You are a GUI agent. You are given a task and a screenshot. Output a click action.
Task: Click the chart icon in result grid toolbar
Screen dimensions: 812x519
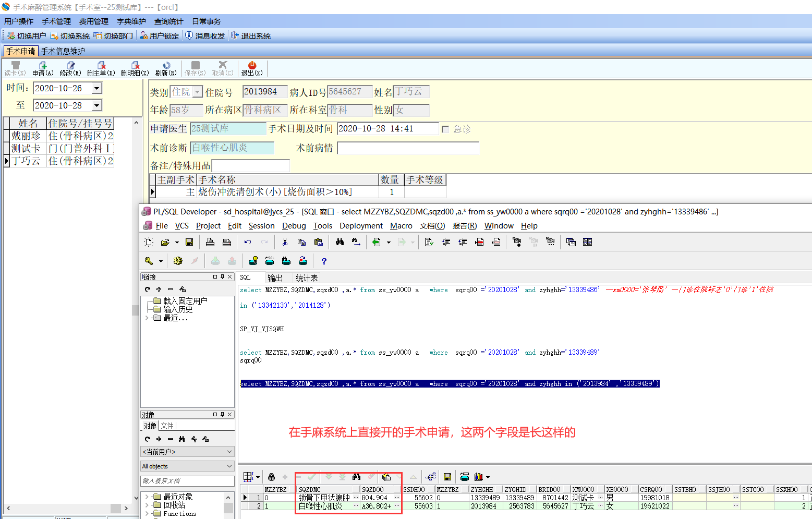coord(478,477)
